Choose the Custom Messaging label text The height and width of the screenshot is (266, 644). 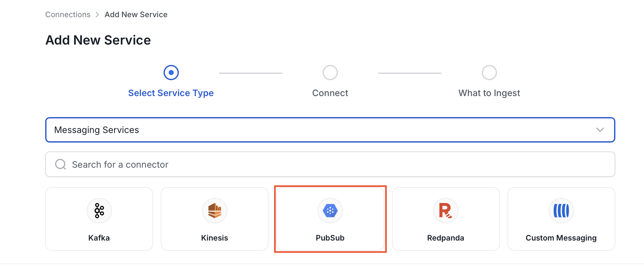561,238
